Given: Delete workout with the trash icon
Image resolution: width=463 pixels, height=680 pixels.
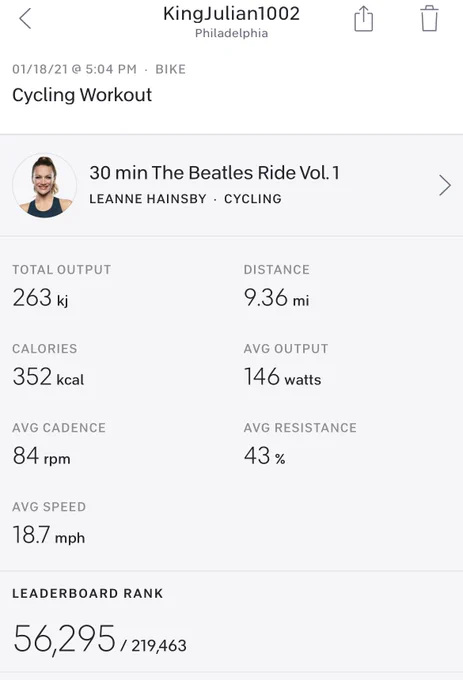Looking at the screenshot, I should tap(429, 19).
